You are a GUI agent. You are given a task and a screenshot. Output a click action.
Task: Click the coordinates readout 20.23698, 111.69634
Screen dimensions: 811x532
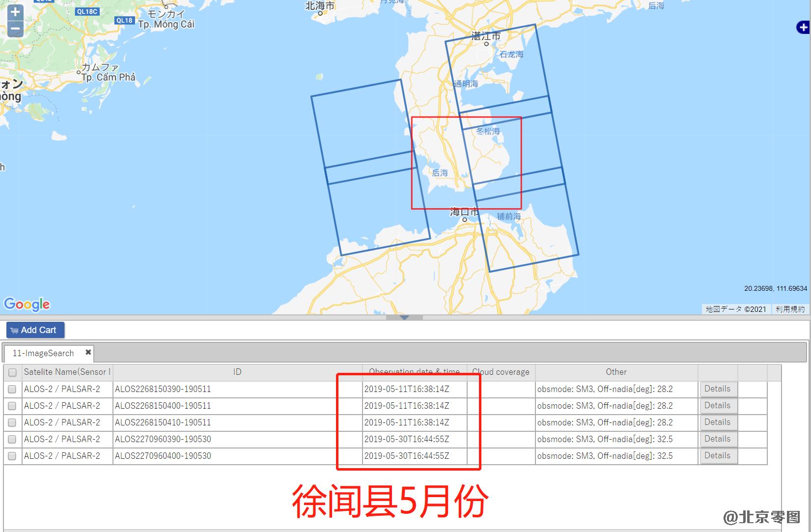[776, 288]
